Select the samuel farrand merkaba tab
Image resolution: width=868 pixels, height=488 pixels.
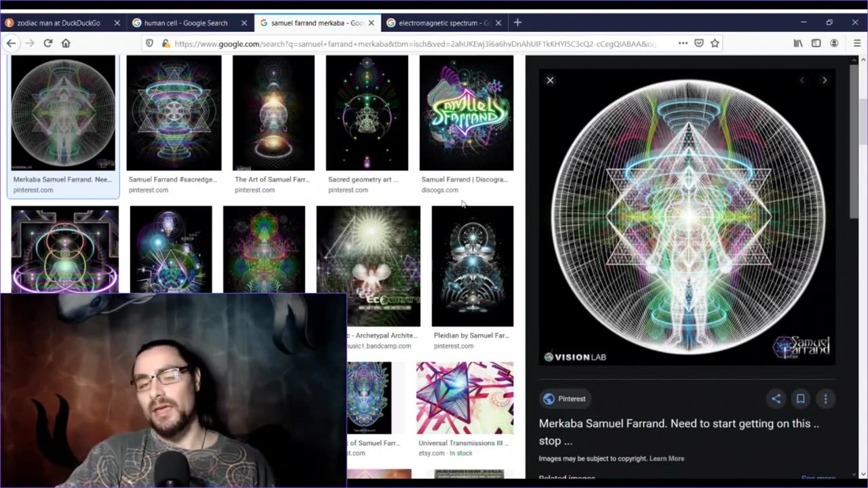point(317,23)
